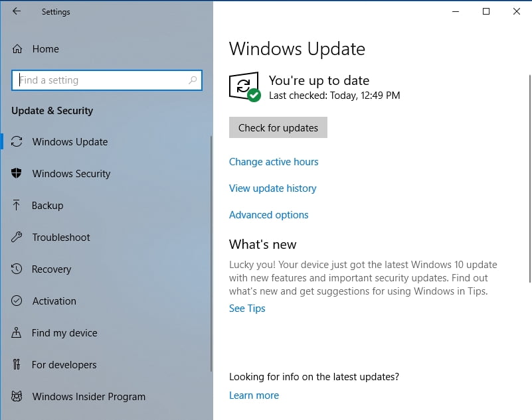Open the For developers section
This screenshot has height=420, width=532.
click(x=64, y=365)
